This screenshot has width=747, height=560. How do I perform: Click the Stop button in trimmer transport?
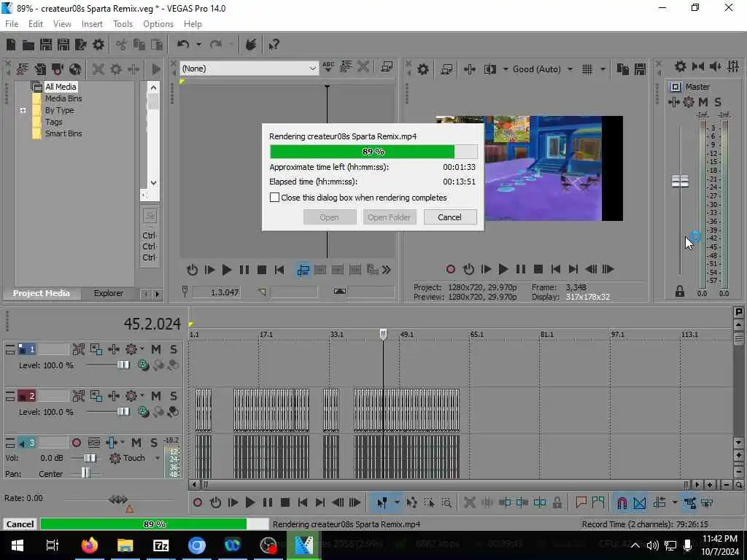pyautogui.click(x=262, y=270)
